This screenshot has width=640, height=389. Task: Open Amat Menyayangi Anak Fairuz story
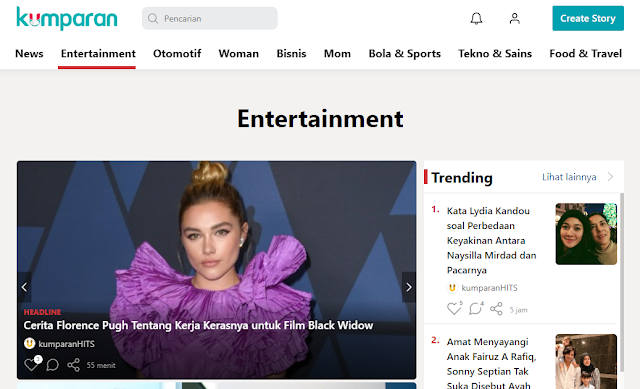click(x=491, y=363)
